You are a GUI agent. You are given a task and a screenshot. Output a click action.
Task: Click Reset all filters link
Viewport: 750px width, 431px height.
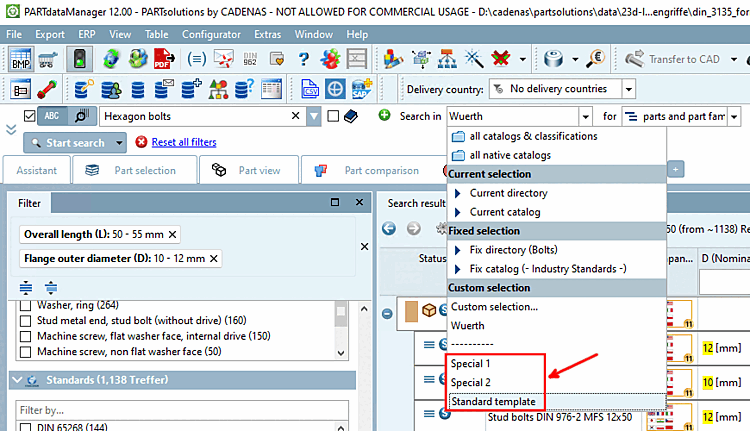(x=184, y=142)
